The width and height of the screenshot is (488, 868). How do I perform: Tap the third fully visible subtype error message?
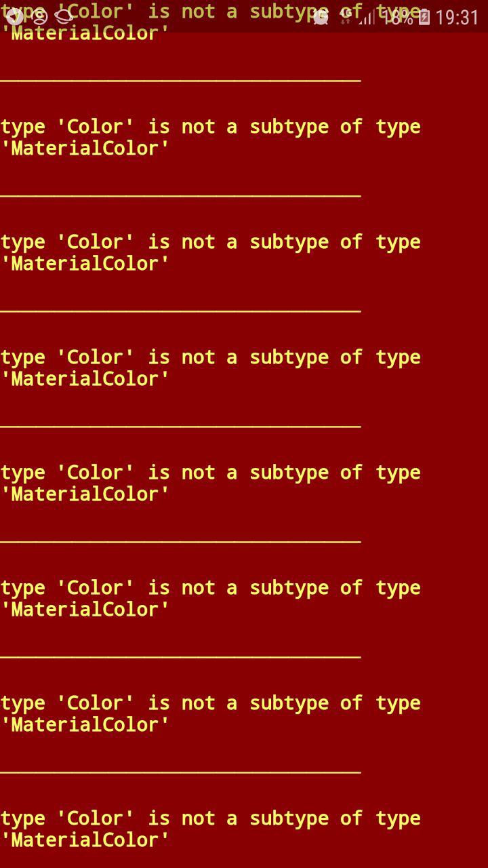tap(210, 368)
